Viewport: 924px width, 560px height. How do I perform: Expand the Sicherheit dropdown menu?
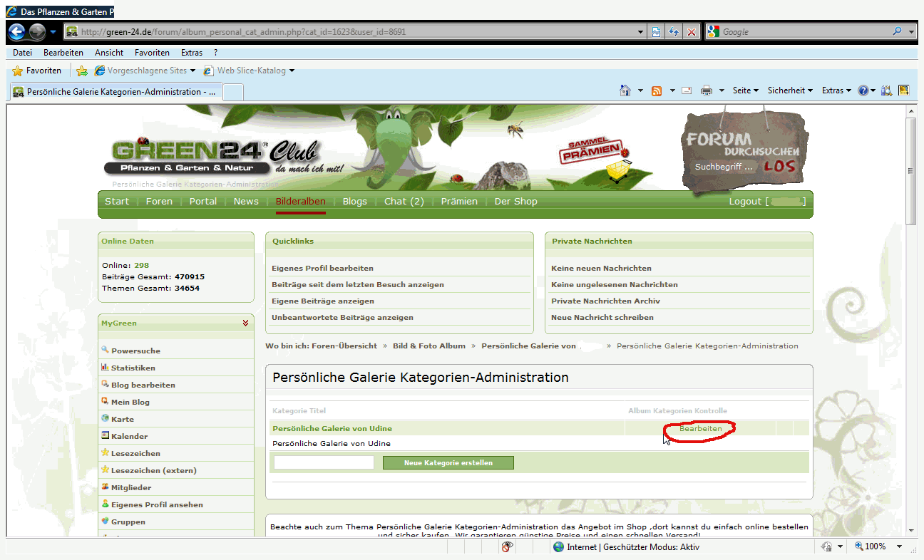coord(790,90)
